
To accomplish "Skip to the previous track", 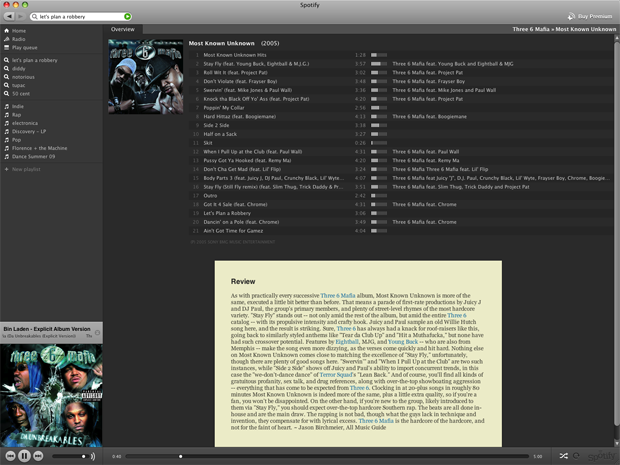I will (10, 456).
